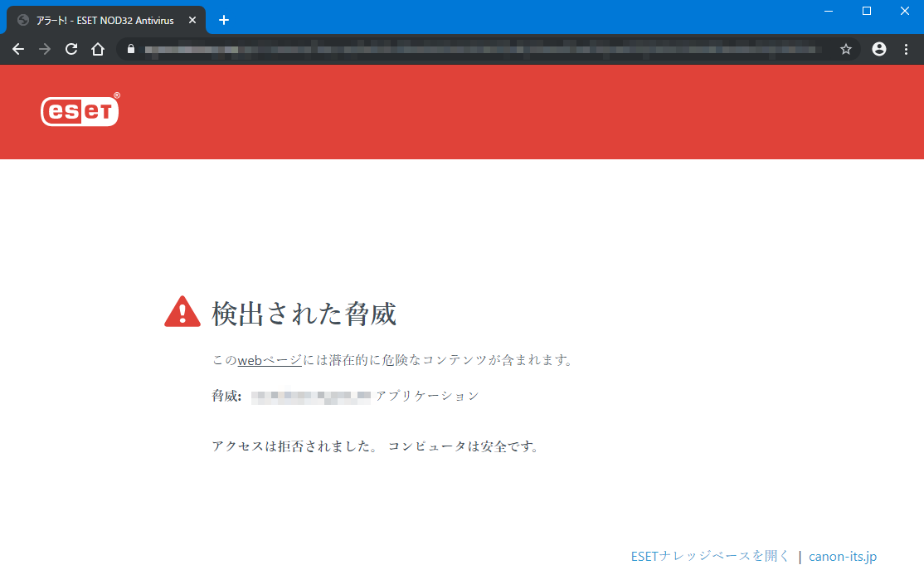Minimize the browser window

pyautogui.click(x=829, y=11)
